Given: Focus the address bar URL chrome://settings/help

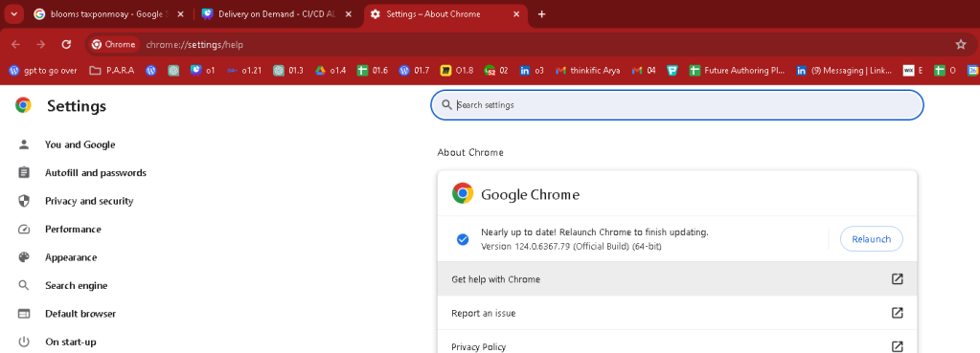Looking at the screenshot, I should click(x=194, y=45).
